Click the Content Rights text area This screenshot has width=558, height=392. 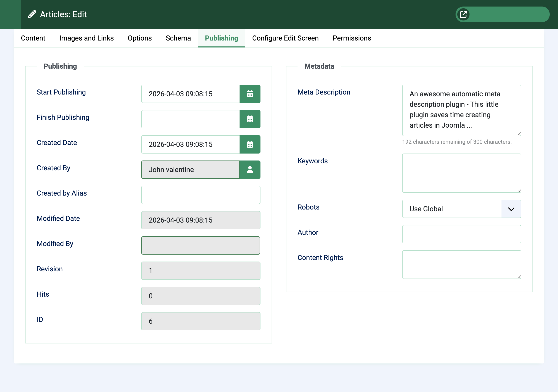click(461, 264)
